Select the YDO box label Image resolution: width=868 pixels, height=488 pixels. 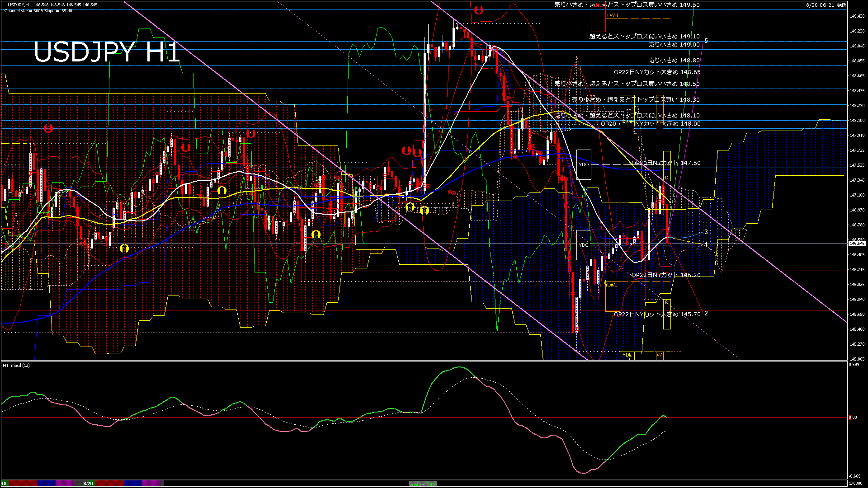point(584,164)
